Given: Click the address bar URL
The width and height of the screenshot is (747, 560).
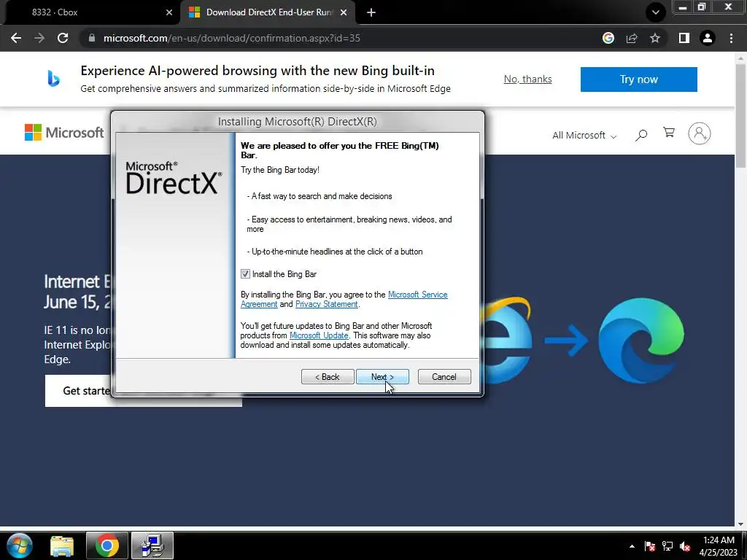Looking at the screenshot, I should (x=231, y=38).
